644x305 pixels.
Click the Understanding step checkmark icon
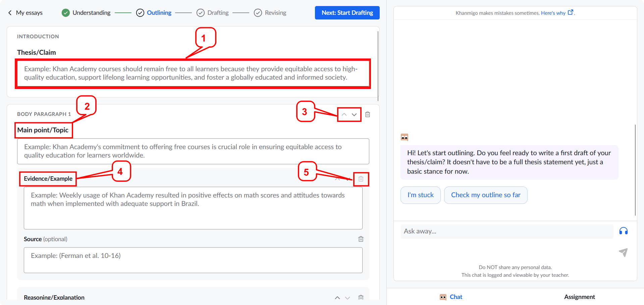click(x=66, y=13)
